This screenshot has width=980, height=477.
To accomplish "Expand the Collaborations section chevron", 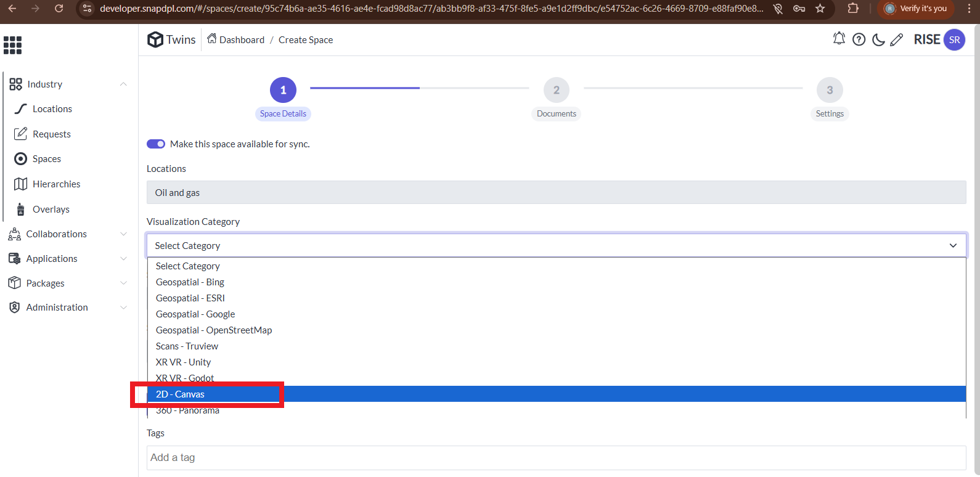I will tap(123, 234).
